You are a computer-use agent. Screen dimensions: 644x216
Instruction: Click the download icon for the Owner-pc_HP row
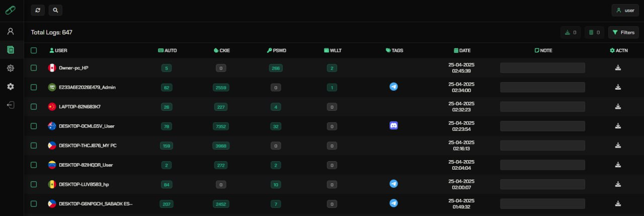tap(618, 68)
